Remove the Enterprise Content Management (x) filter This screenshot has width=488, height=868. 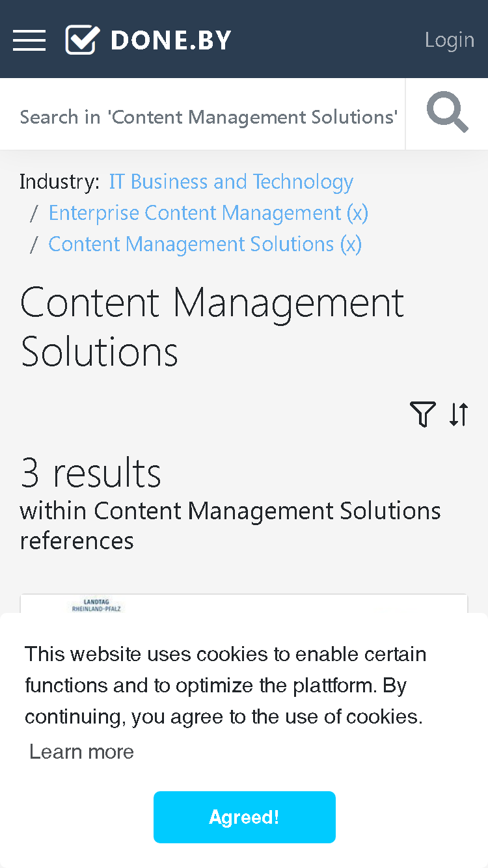coord(208,213)
